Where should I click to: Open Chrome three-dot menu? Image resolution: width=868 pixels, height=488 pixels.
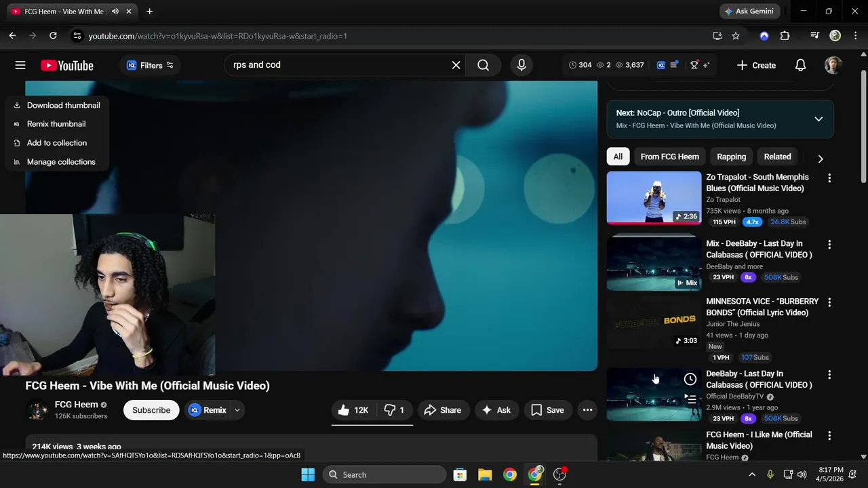click(x=855, y=36)
